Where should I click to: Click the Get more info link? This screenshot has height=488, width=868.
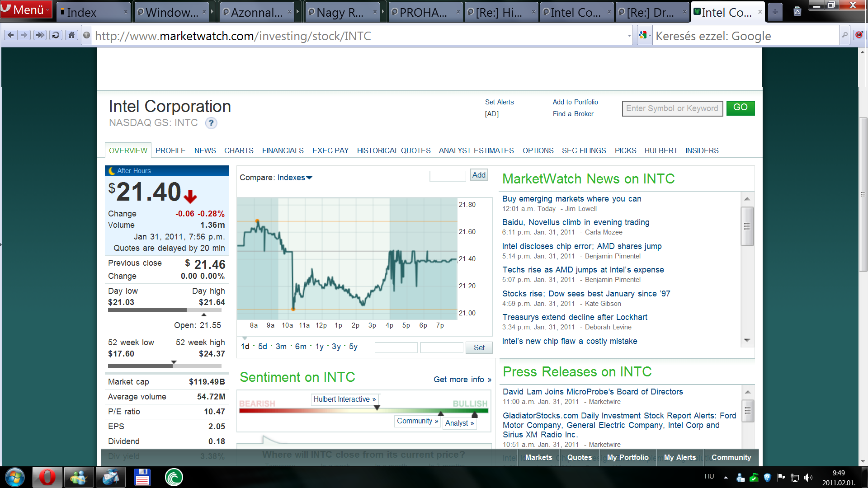[x=462, y=380]
